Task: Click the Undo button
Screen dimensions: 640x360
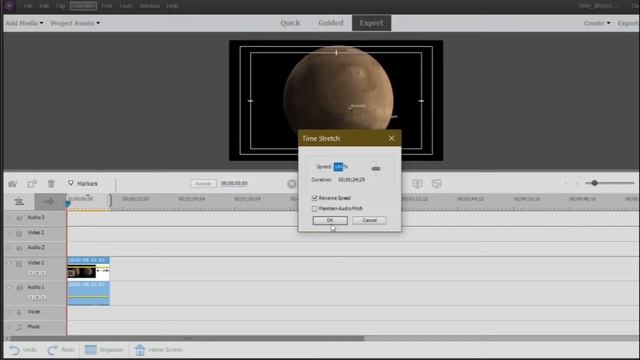Action: pyautogui.click(x=23, y=350)
